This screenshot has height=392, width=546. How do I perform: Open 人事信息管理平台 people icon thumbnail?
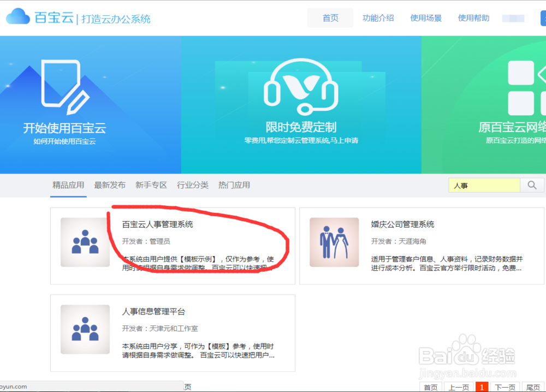(85, 329)
